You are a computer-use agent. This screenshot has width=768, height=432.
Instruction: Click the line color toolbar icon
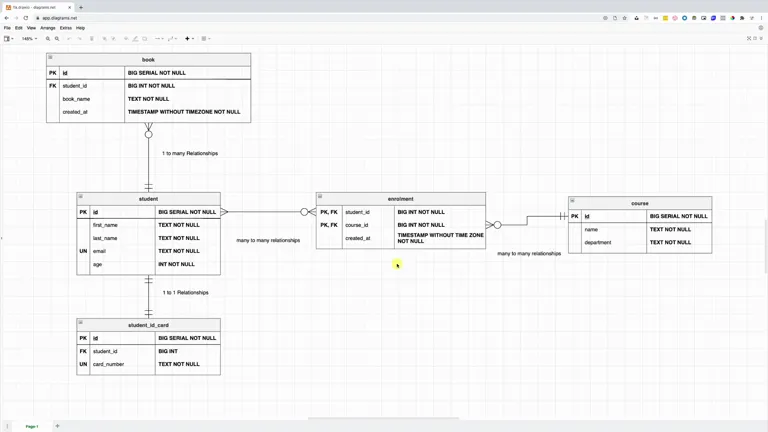point(135,39)
